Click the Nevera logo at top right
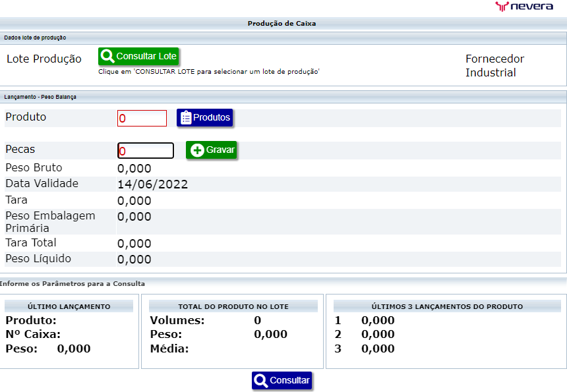Image resolution: width=567 pixels, height=392 pixels. click(x=524, y=7)
